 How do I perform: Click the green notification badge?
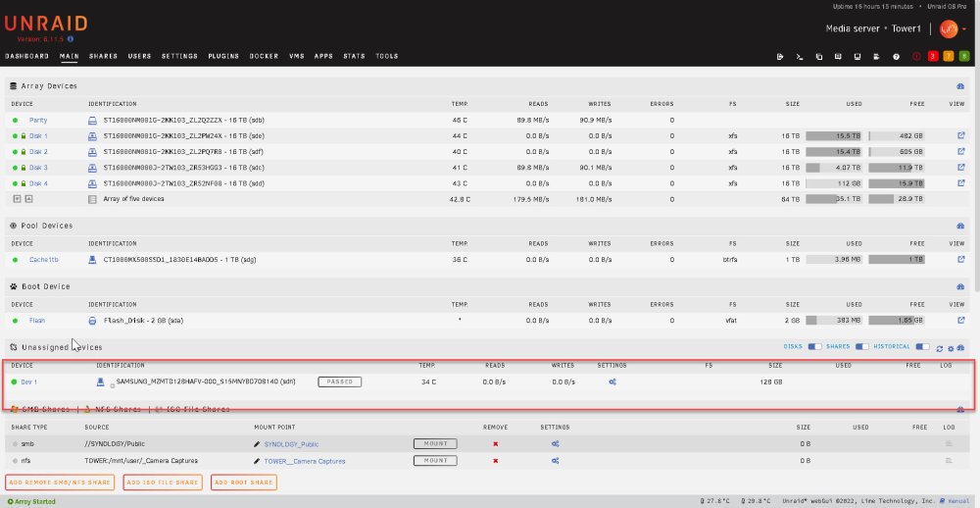click(964, 56)
